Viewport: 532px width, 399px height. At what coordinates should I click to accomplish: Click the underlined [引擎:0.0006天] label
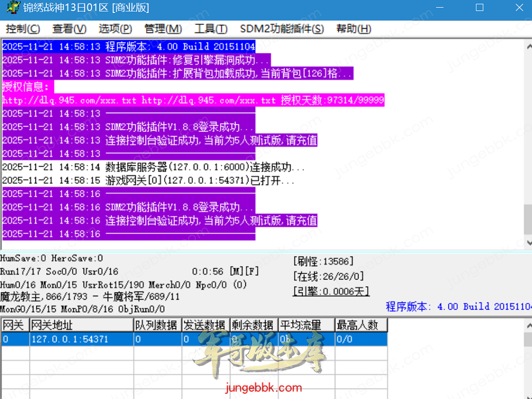(x=331, y=291)
